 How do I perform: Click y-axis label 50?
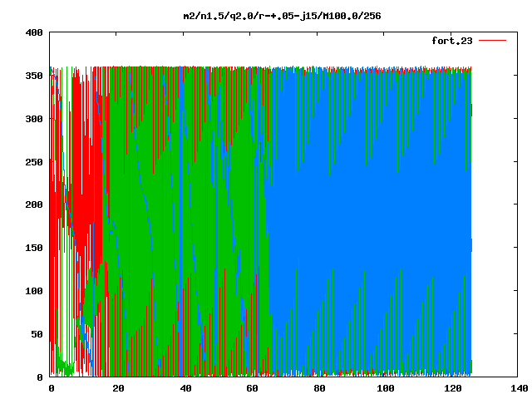coord(37,334)
